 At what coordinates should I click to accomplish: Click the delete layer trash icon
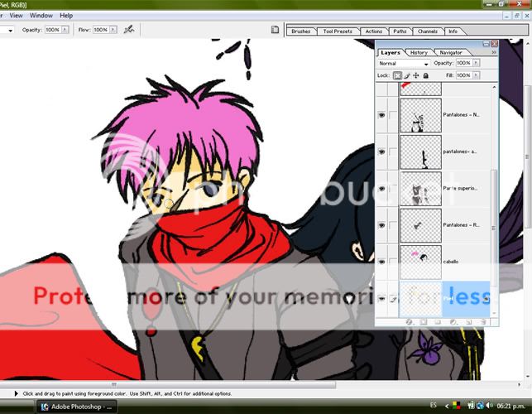pyautogui.click(x=482, y=321)
